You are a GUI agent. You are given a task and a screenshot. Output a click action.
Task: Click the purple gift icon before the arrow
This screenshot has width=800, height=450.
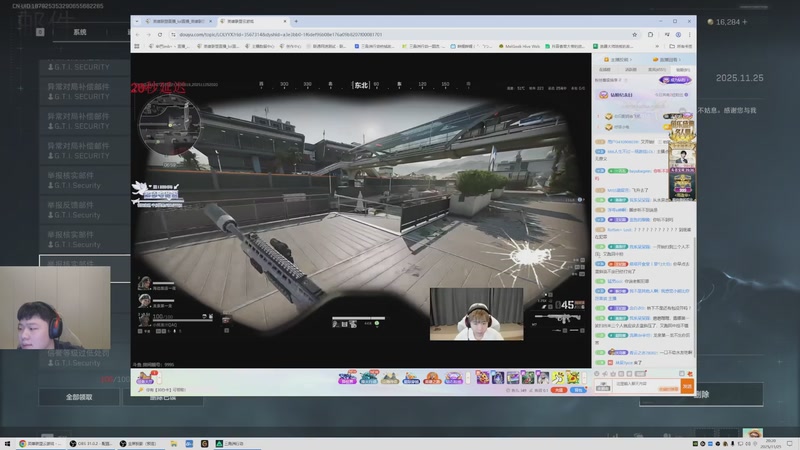point(454,378)
